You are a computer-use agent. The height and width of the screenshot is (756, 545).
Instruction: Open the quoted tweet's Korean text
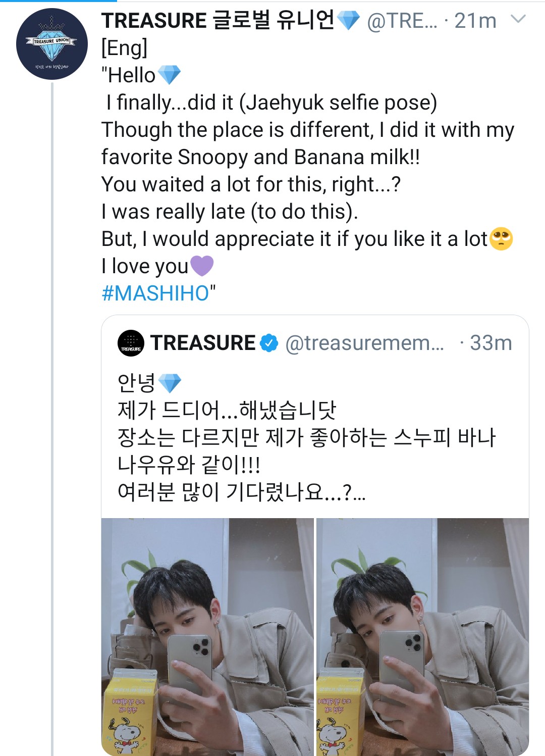(307, 438)
